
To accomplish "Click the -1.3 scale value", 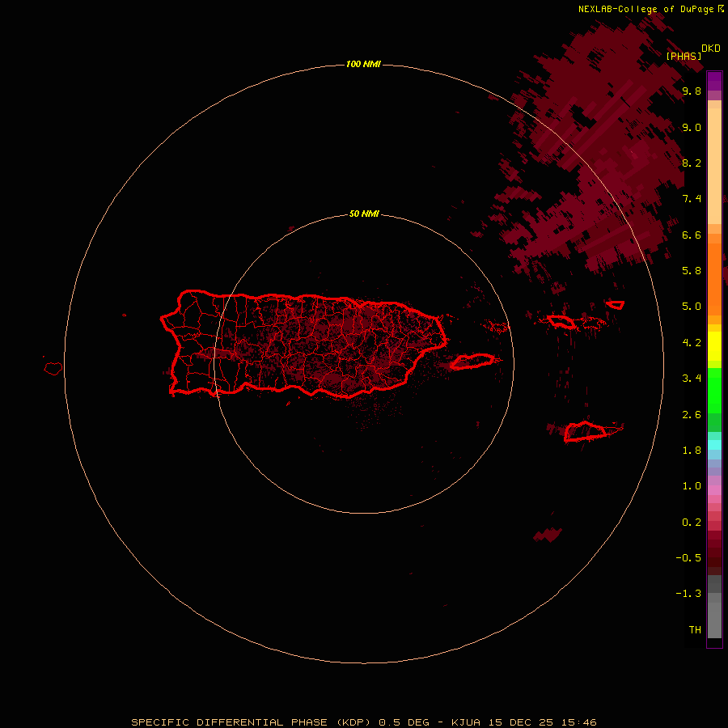I will coord(688,594).
